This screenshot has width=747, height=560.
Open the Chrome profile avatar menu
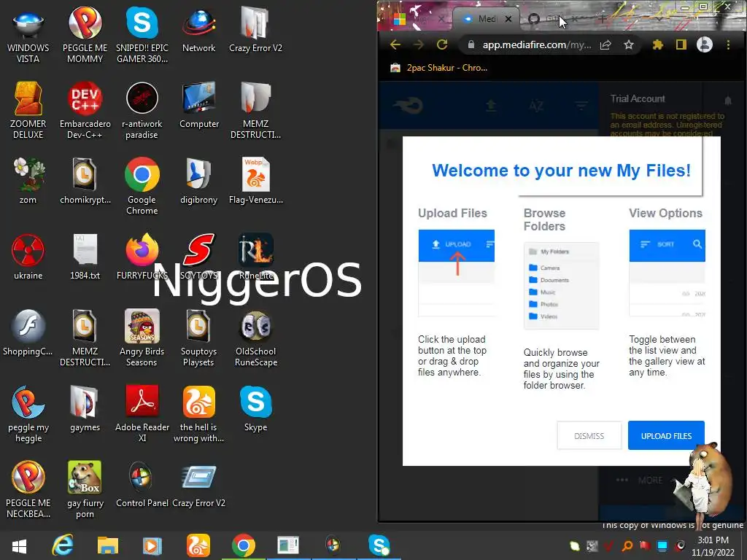pyautogui.click(x=705, y=44)
